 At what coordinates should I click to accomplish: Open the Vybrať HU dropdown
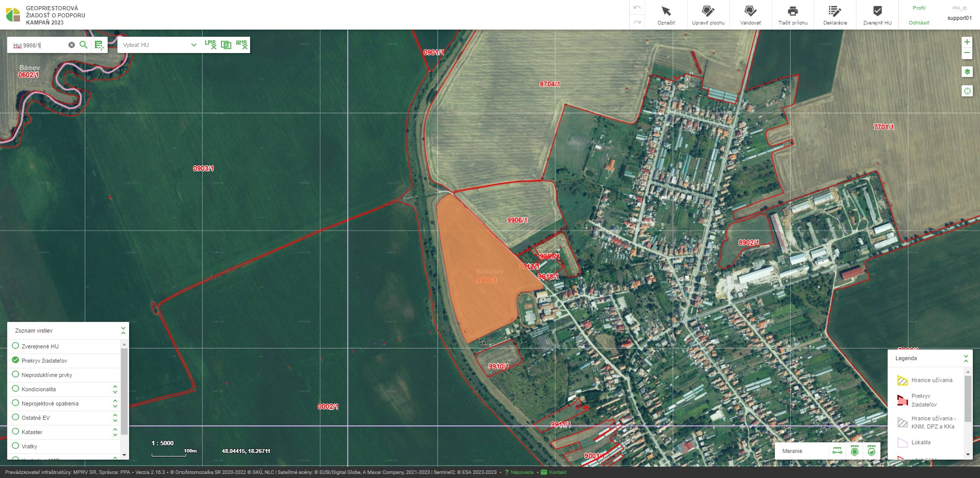pos(159,45)
